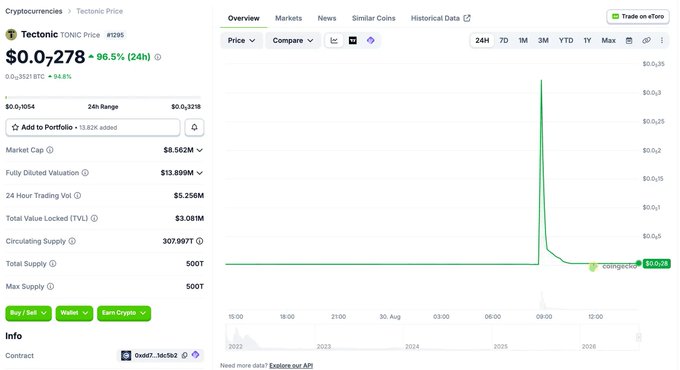
Task: Click the $5.256M trading volume value
Action: tap(189, 196)
